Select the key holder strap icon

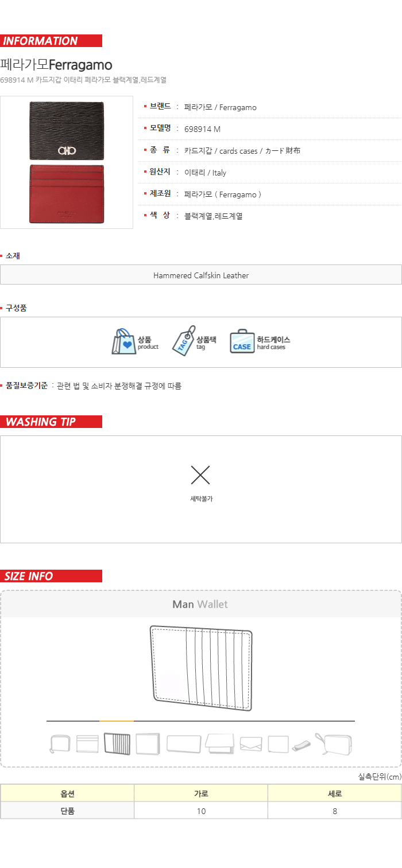(x=301, y=744)
